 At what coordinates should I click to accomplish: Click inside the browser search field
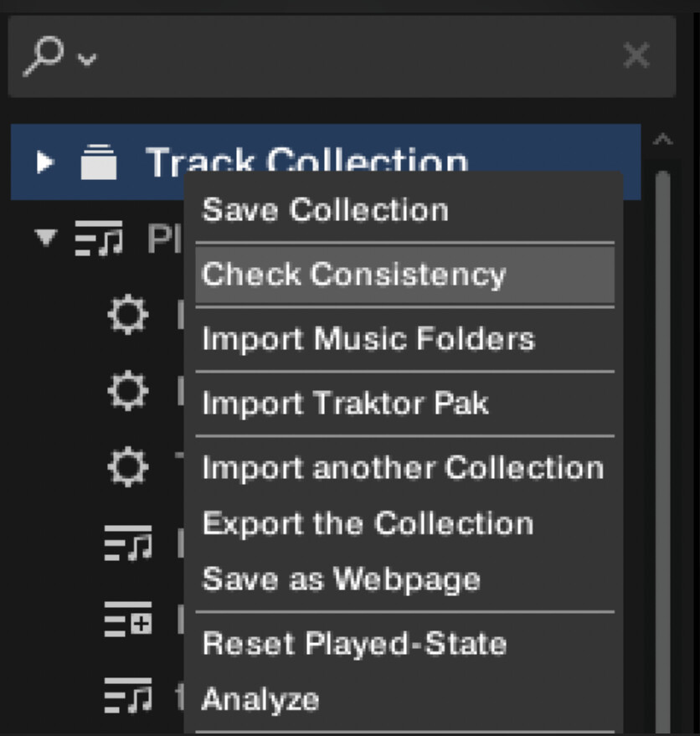click(x=352, y=56)
